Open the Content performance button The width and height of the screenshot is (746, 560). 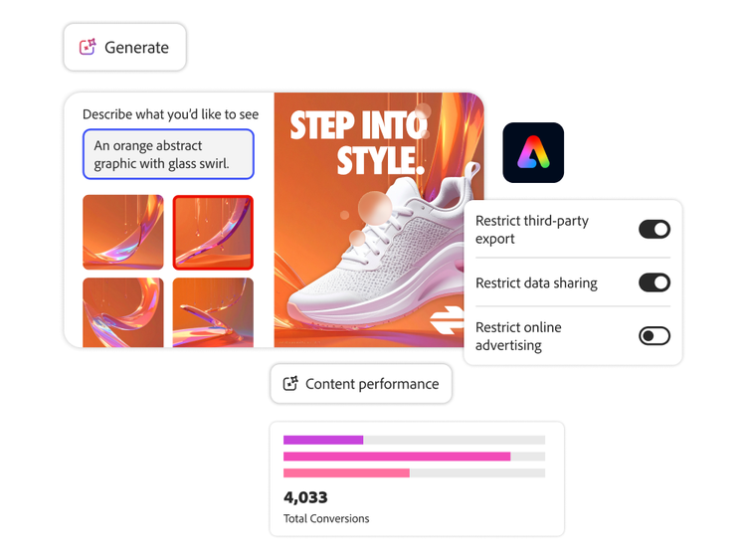coord(361,384)
